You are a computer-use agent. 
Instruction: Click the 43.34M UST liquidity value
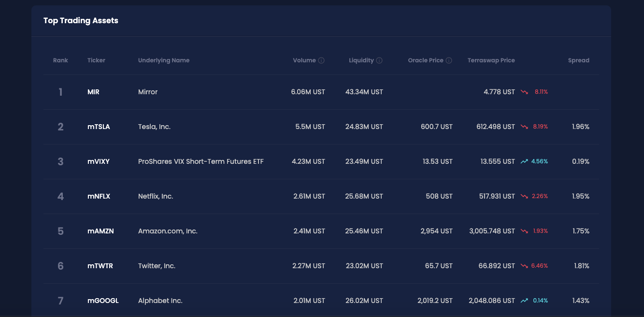[x=364, y=92]
